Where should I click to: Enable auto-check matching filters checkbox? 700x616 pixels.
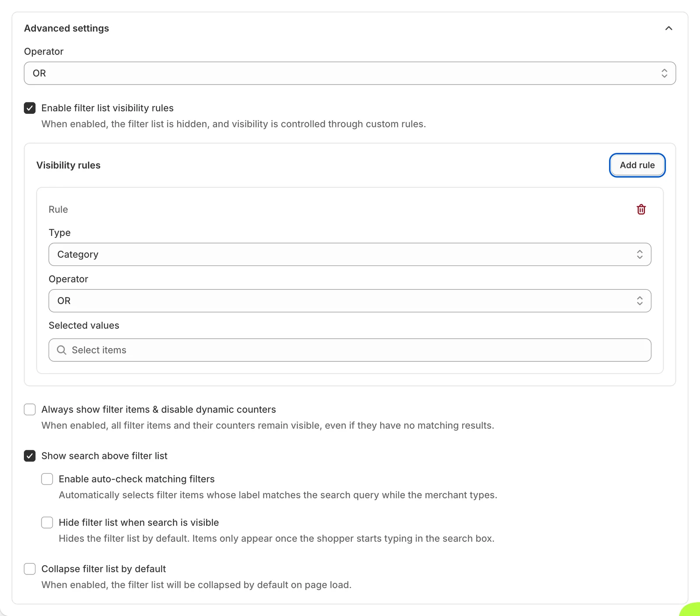click(x=47, y=479)
